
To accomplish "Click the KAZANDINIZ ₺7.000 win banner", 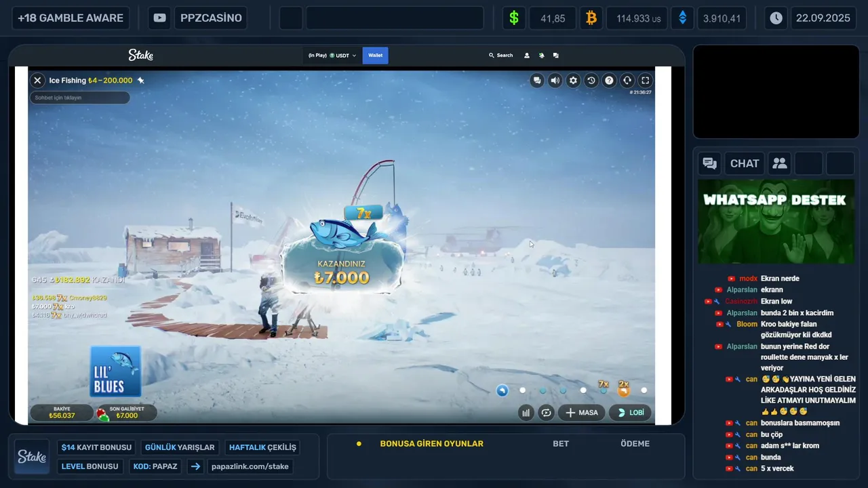I will pyautogui.click(x=342, y=272).
